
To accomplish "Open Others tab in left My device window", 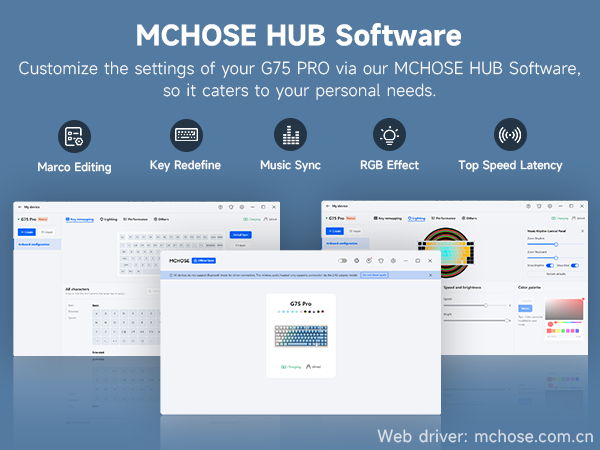I will (x=161, y=219).
